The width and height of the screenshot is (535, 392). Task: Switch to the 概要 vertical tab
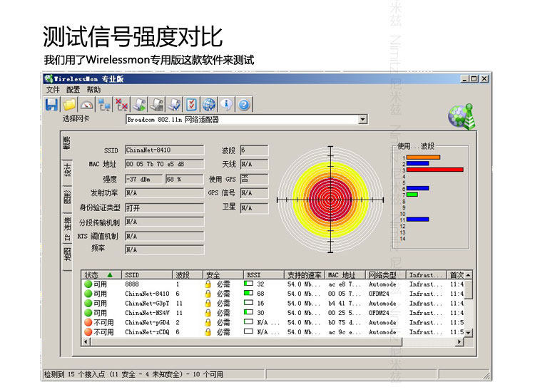click(67, 143)
